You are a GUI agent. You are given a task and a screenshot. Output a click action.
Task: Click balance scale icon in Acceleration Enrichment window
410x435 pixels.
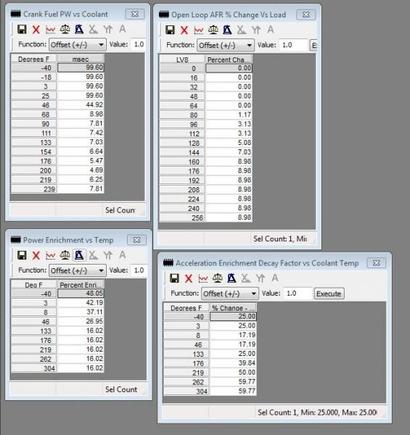pyautogui.click(x=217, y=278)
